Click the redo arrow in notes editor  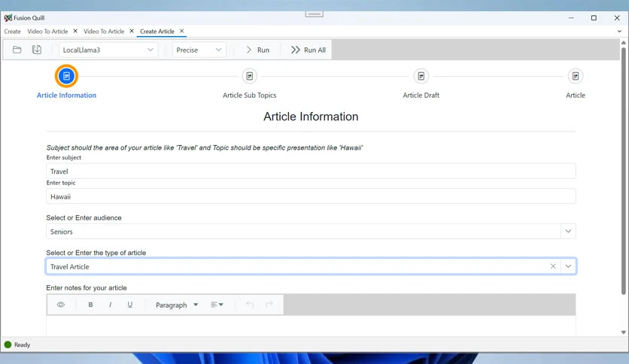(269, 305)
